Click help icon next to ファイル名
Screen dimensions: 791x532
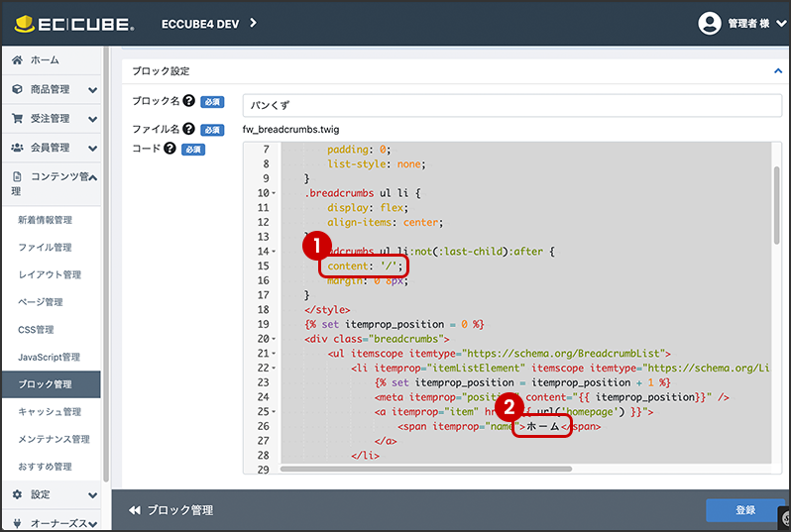(x=188, y=129)
